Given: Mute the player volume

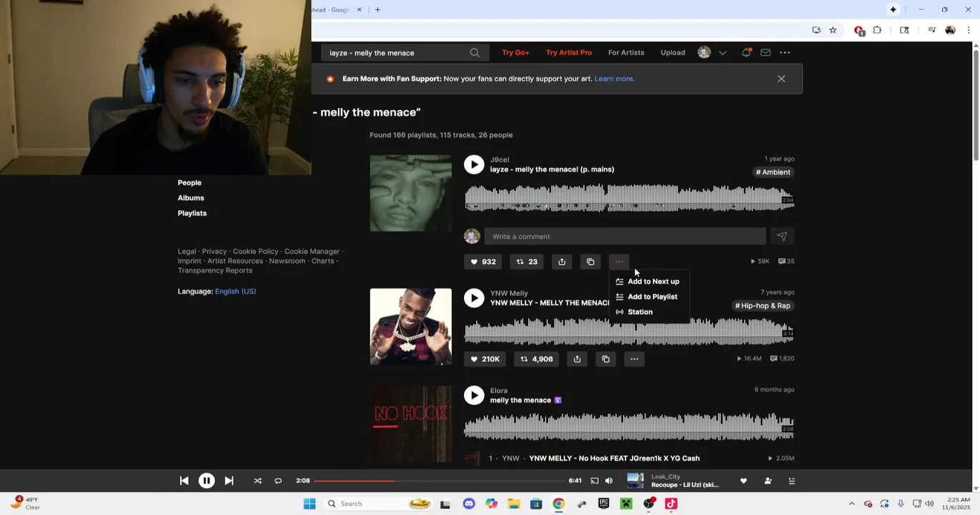Looking at the screenshot, I should (x=609, y=481).
